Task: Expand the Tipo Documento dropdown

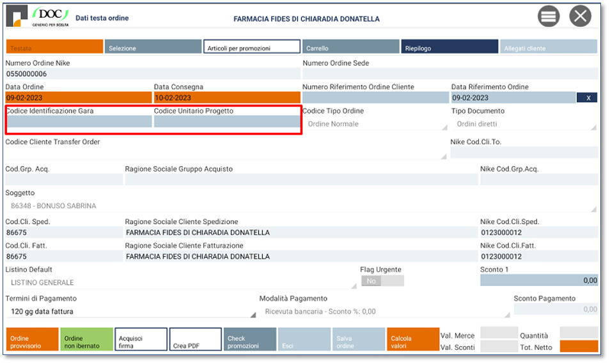Action: (524, 124)
